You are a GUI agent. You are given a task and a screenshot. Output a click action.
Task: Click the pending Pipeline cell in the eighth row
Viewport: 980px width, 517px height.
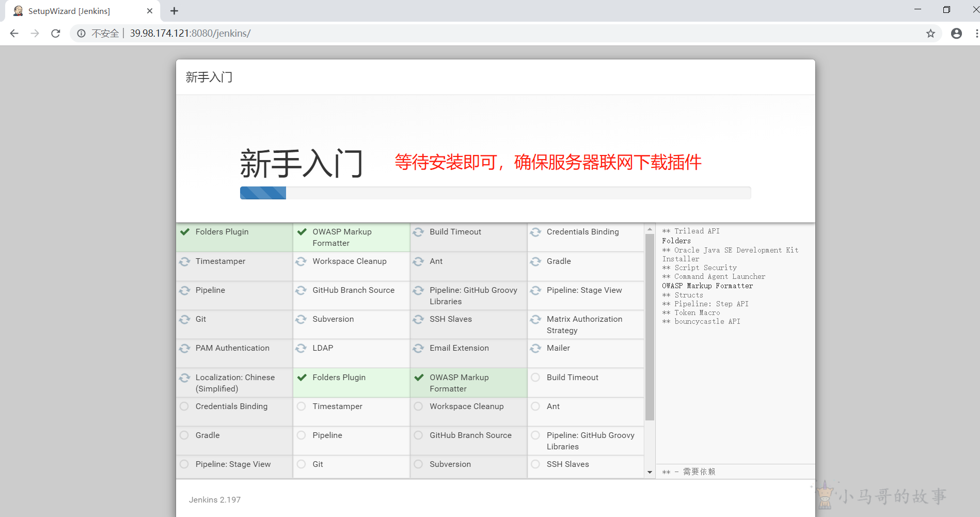(351, 441)
